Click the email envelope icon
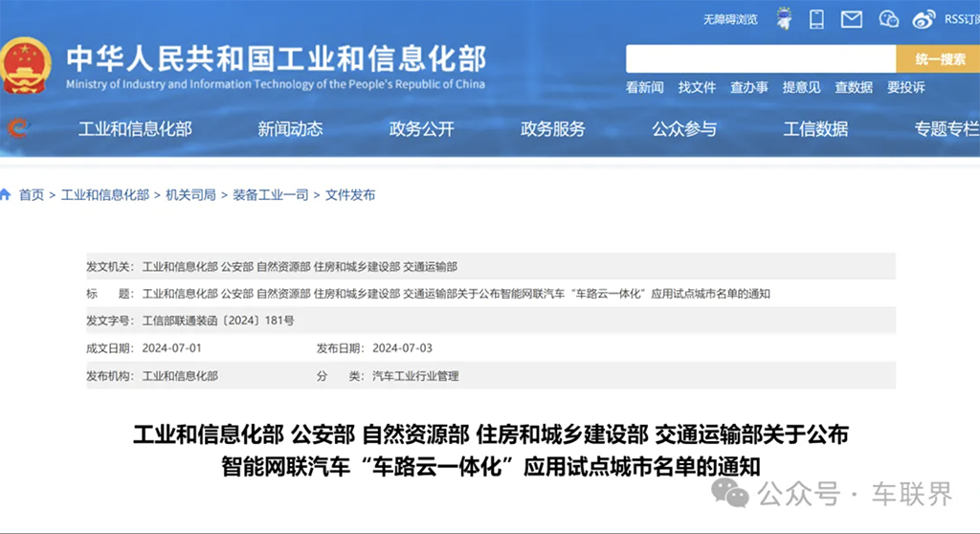This screenshot has height=534, width=980. click(851, 19)
